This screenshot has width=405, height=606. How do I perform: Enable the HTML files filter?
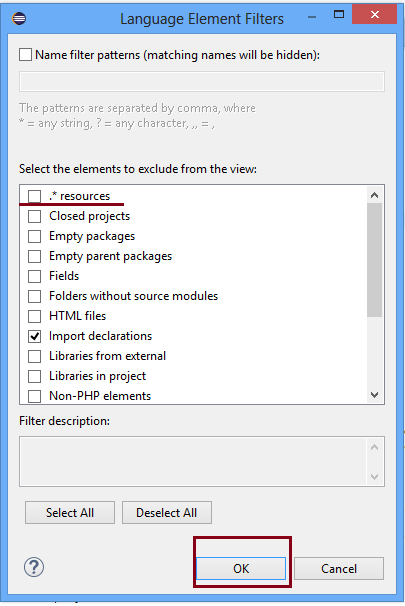point(34,316)
